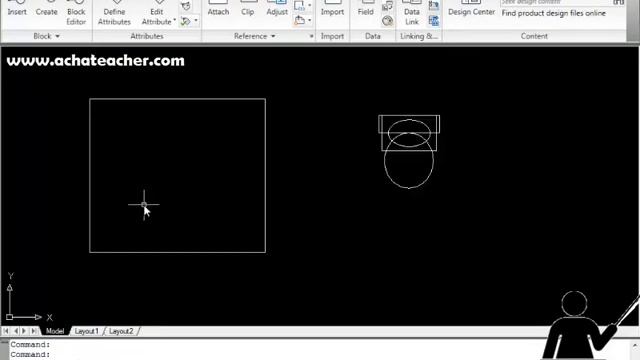640x360 pixels.
Task: Open dropdown beside the upper Reference icon
Action: tap(309, 6)
